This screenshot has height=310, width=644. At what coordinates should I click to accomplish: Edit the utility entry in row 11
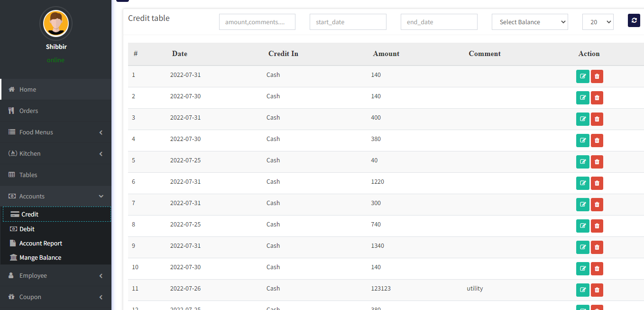coord(583,290)
